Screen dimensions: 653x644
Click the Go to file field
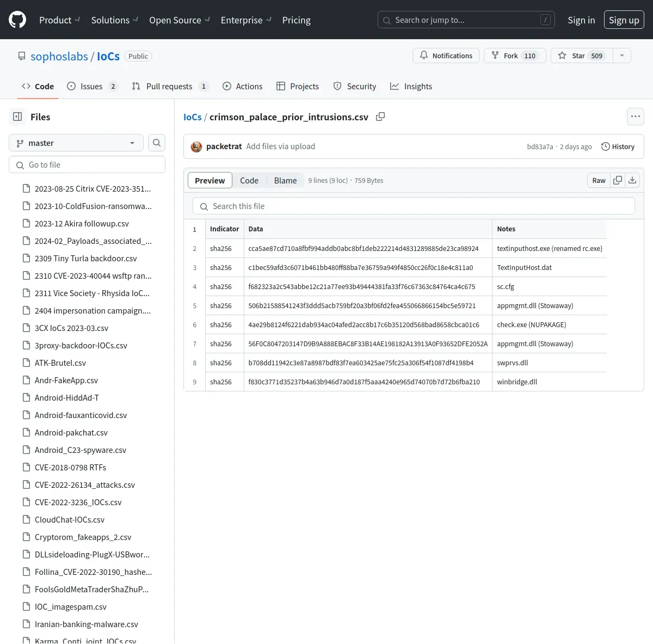[87, 165]
